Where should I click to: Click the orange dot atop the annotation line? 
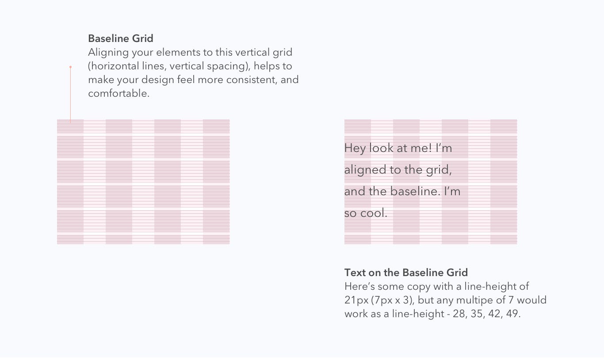pyautogui.click(x=70, y=67)
